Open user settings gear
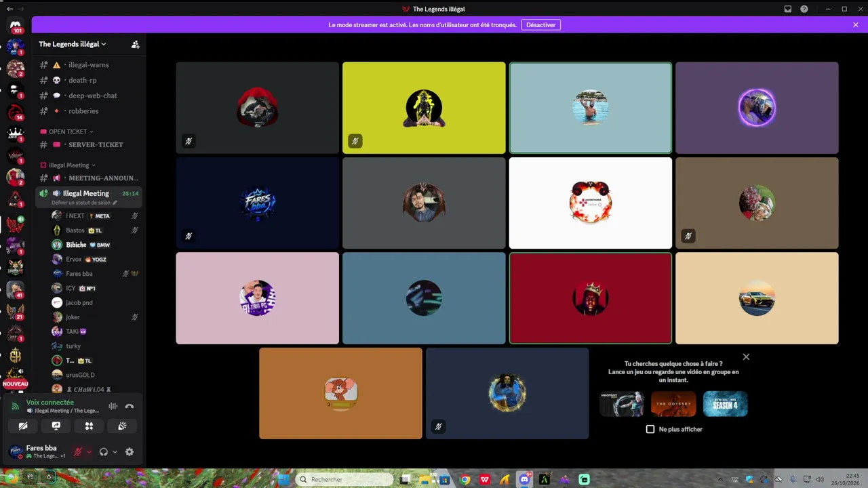Image resolution: width=868 pixels, height=488 pixels. point(130,452)
